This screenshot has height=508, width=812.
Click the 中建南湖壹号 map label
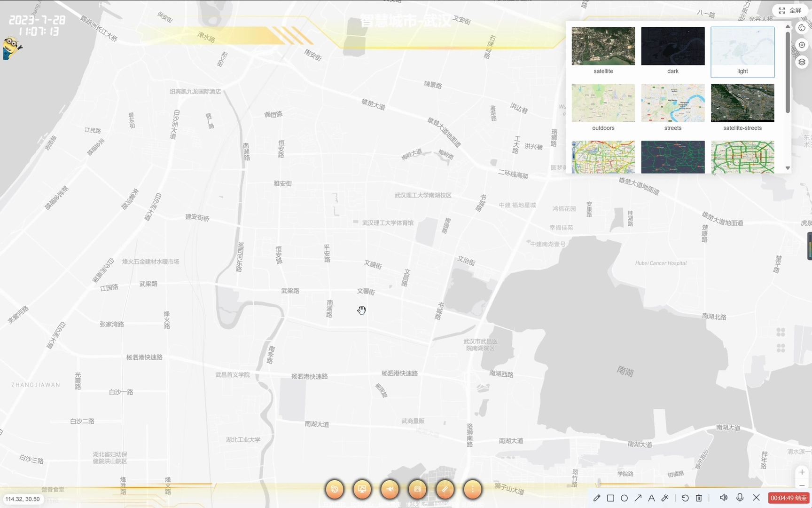[548, 244]
